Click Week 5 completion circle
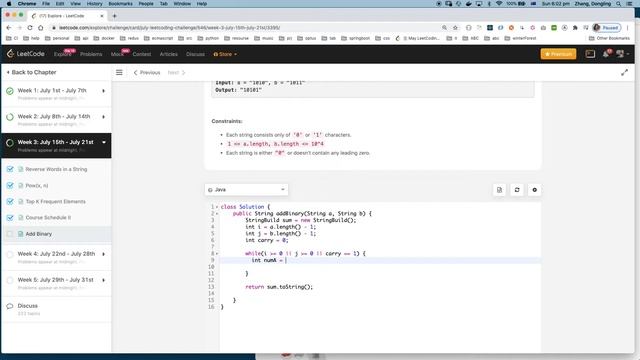 click(10, 280)
